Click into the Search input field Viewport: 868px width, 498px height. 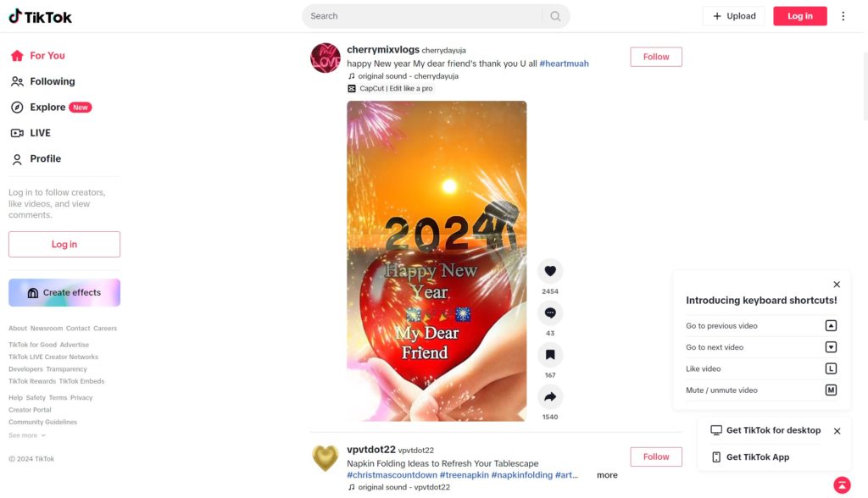coord(423,16)
